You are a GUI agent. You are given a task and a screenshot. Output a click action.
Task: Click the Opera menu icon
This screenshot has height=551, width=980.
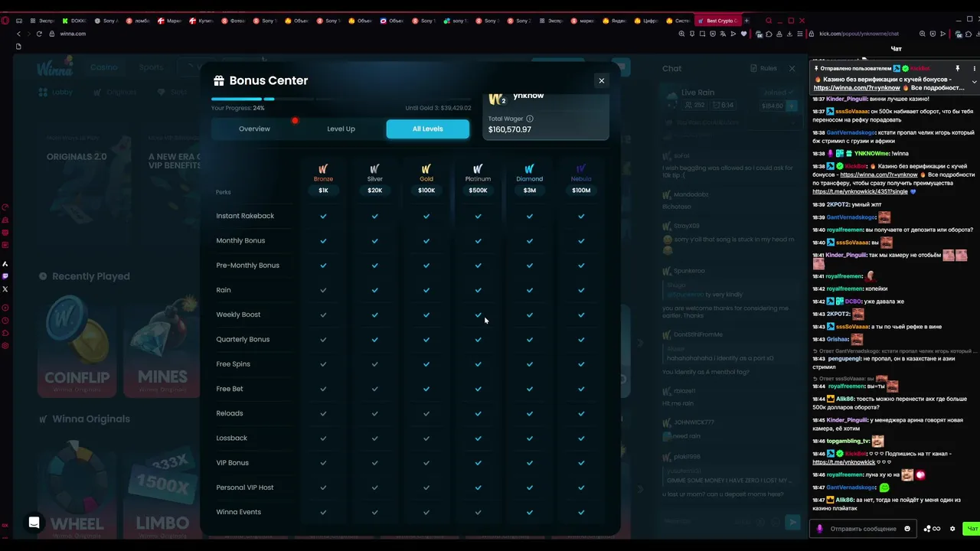(x=5, y=21)
